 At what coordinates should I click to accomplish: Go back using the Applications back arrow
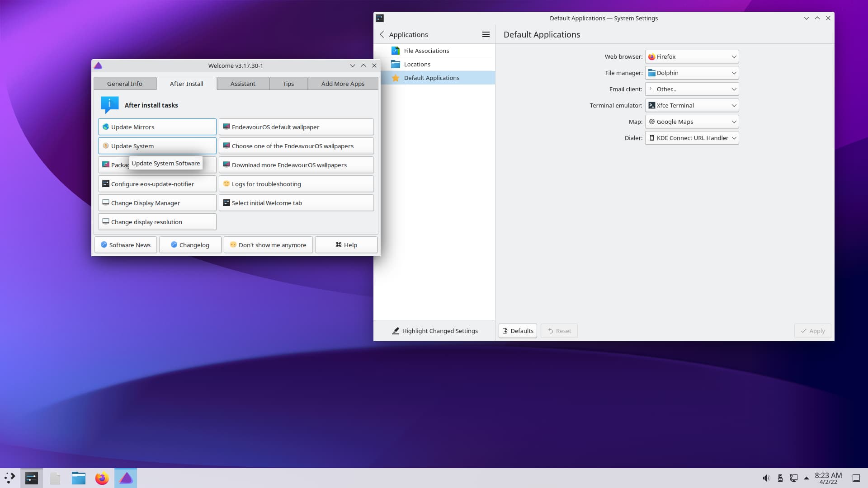coord(382,34)
